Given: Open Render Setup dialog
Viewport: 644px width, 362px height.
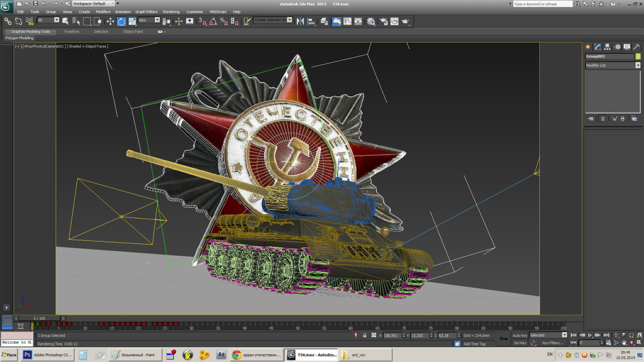Looking at the screenshot, I should (x=384, y=21).
